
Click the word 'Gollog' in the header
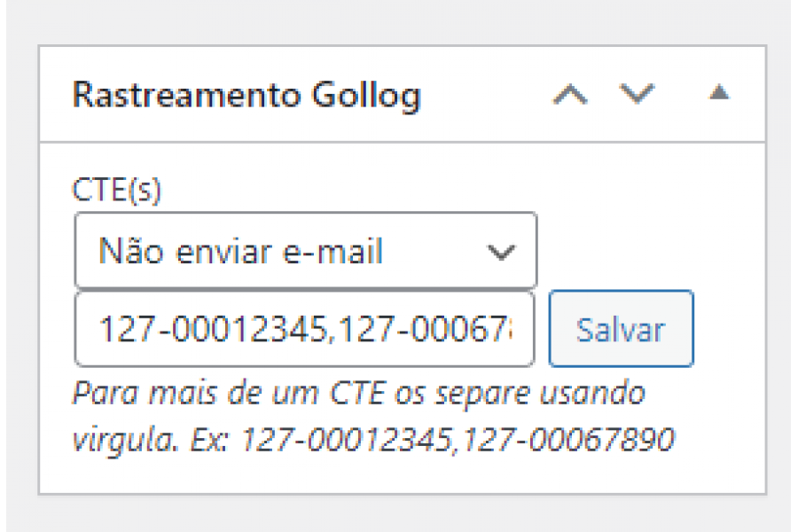(366, 97)
